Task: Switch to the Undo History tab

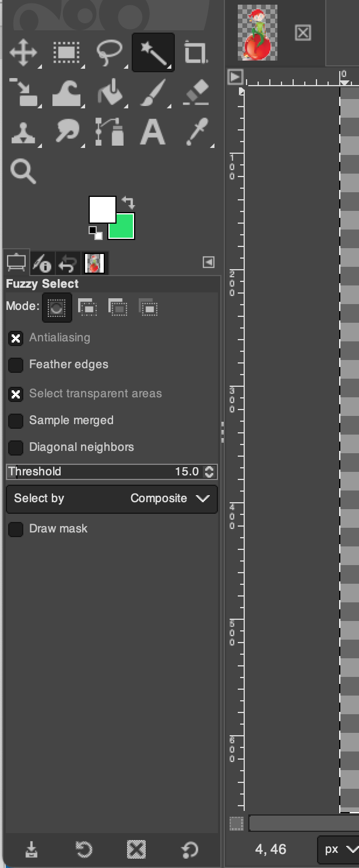Action: click(x=68, y=264)
